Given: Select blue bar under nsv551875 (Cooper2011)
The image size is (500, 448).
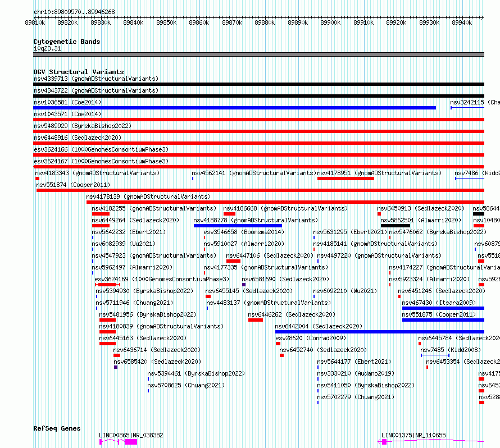Looking at the screenshot, I should tap(443, 320).
